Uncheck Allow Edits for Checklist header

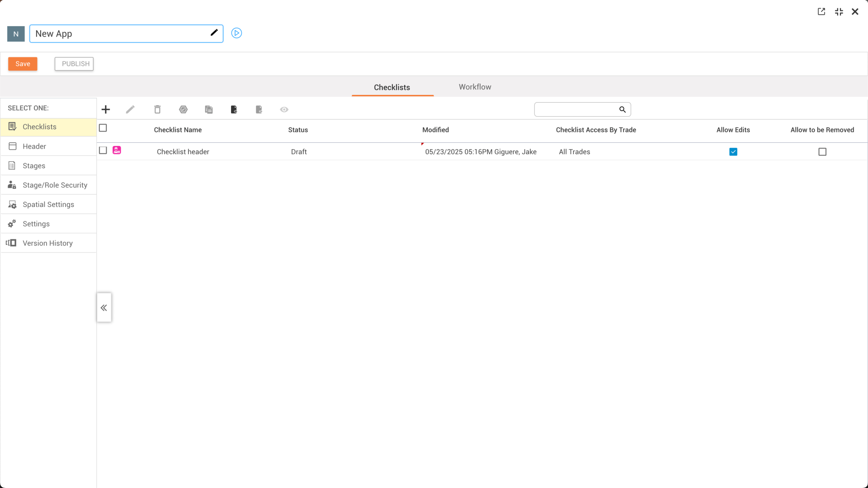tap(733, 152)
